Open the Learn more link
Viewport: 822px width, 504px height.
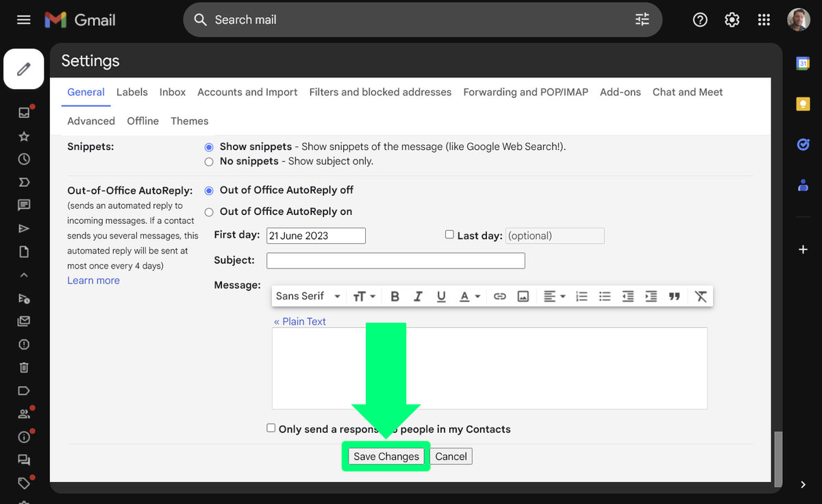coord(93,280)
